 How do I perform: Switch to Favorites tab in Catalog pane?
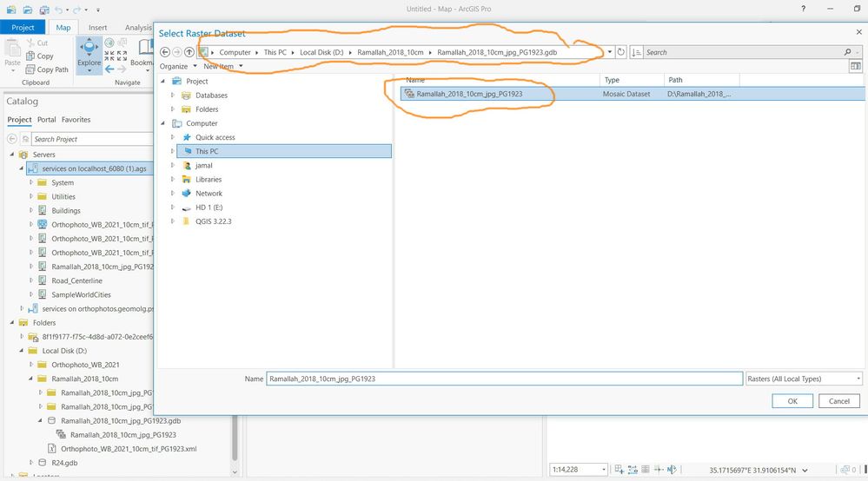76,120
